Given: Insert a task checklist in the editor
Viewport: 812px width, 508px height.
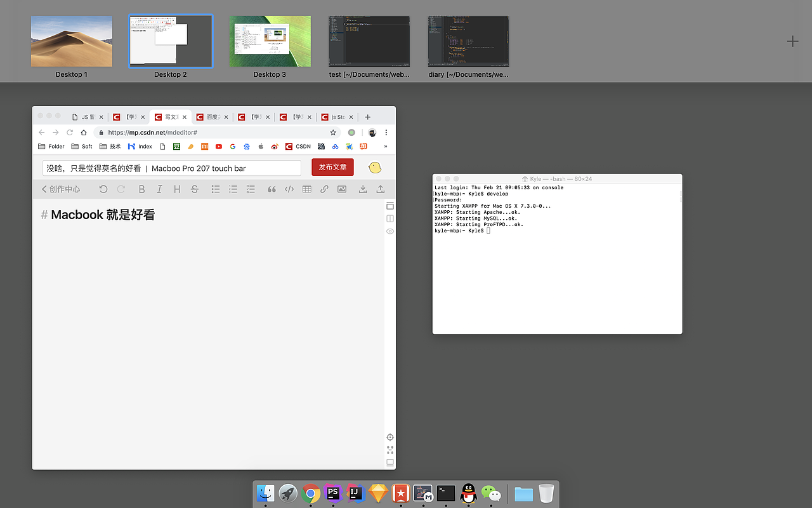Looking at the screenshot, I should [x=251, y=189].
